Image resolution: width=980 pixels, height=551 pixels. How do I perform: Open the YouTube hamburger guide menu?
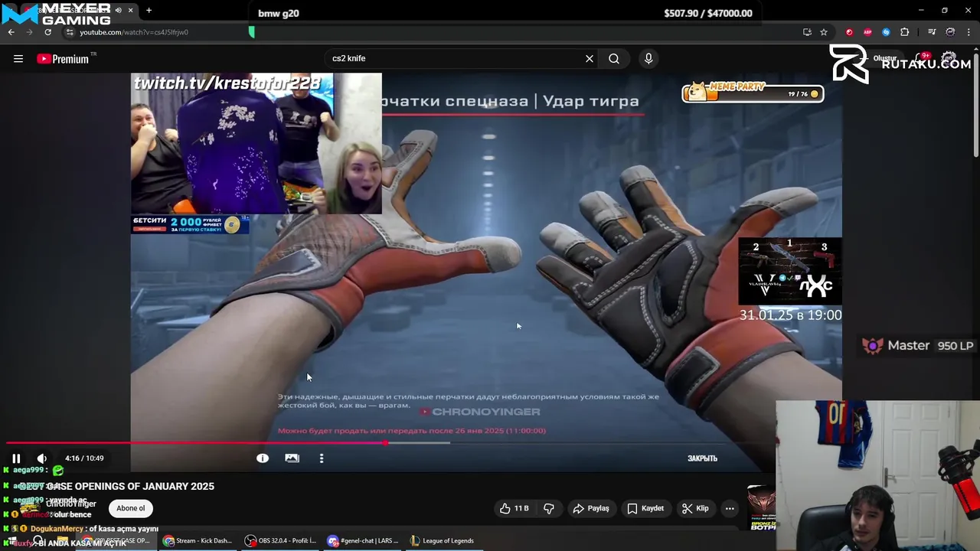(18, 58)
